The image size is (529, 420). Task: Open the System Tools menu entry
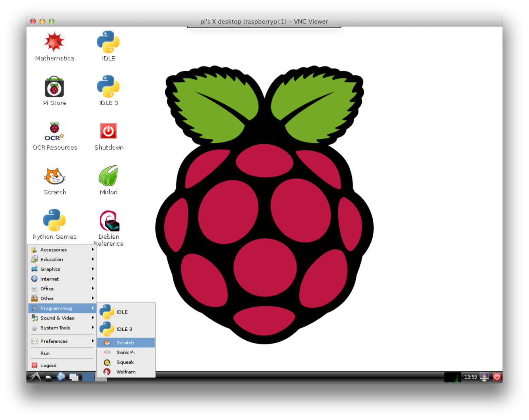(x=62, y=328)
